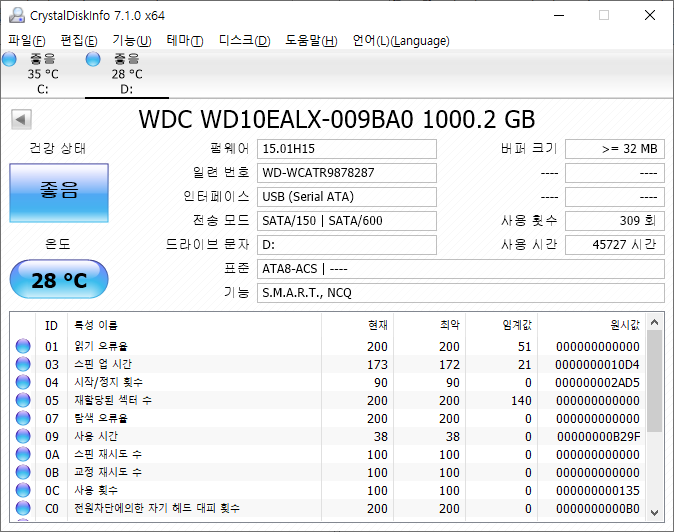Click the transfer mode field SATA/150 | SATA/600
Screen dimensions: 674x532
pos(347,221)
